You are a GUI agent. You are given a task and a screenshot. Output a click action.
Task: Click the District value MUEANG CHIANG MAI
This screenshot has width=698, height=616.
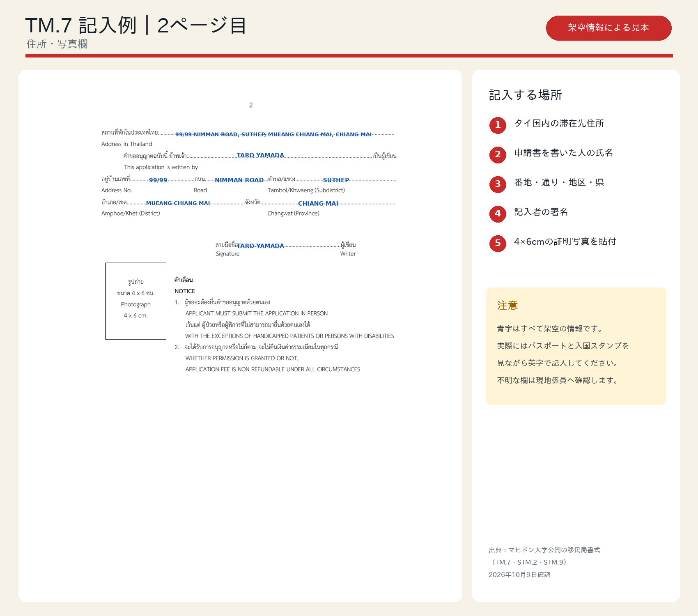[178, 203]
